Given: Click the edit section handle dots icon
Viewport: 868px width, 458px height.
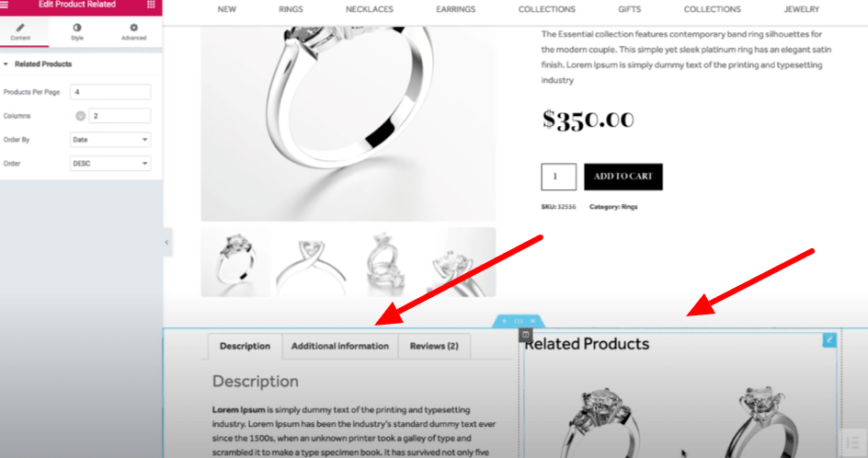Looking at the screenshot, I should 519,321.
